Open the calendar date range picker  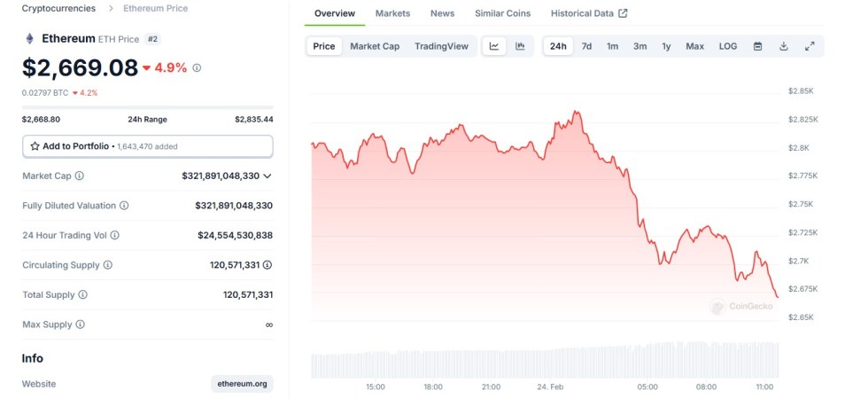pyautogui.click(x=758, y=46)
